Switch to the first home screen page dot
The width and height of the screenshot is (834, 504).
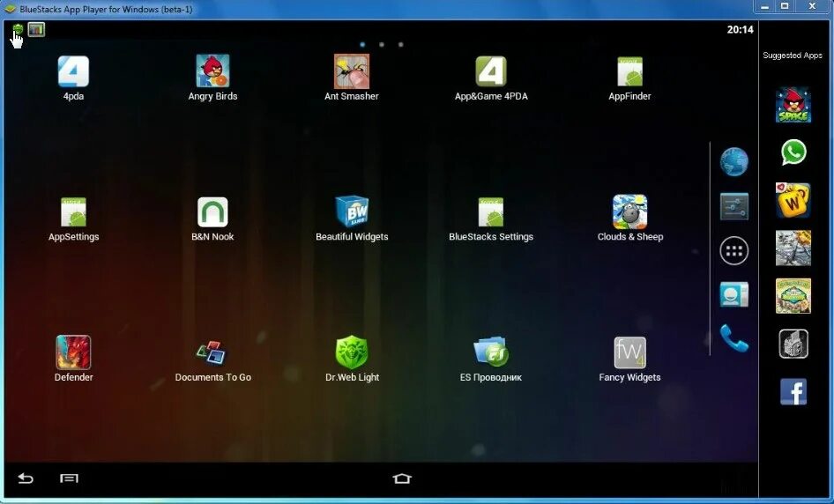tap(362, 45)
